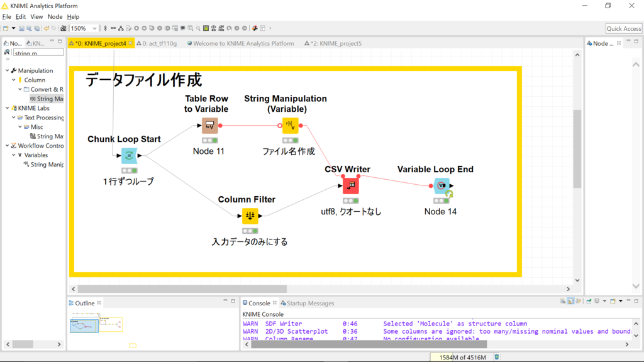The width and height of the screenshot is (644, 362).
Task: Click the Quick Access button
Action: pyautogui.click(x=623, y=28)
